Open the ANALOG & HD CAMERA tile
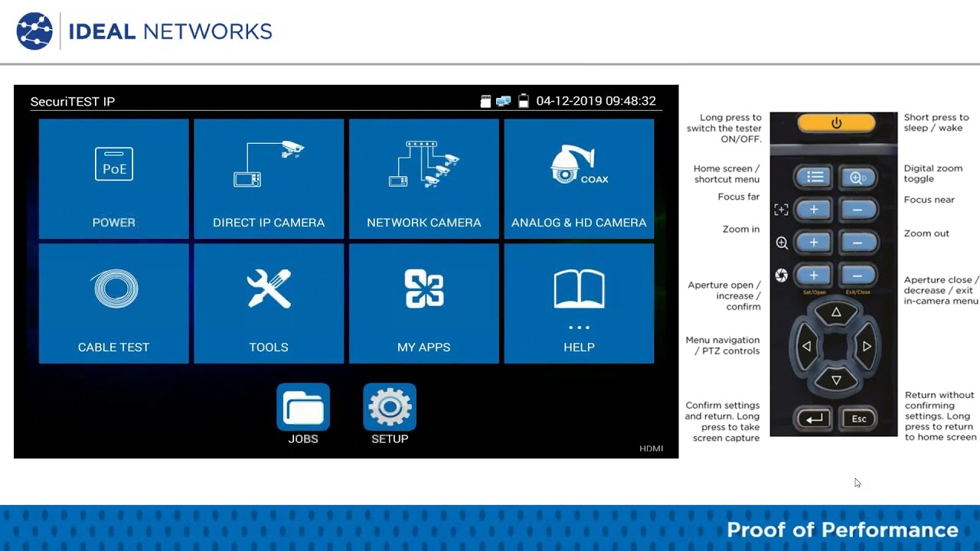The width and height of the screenshot is (980, 551). (x=579, y=178)
